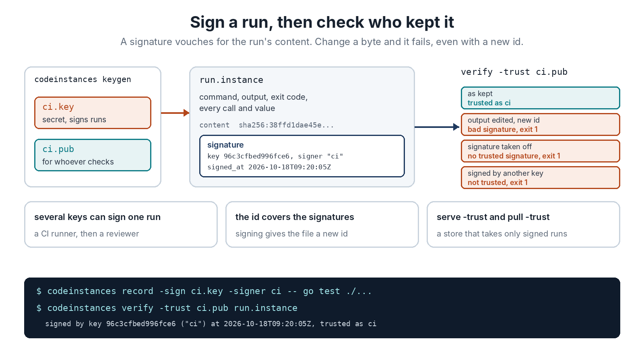Image resolution: width=644 pixels, height=362 pixels.
Task: Click the 'Sign a run, then check who kept it' title
Action: [x=322, y=23]
